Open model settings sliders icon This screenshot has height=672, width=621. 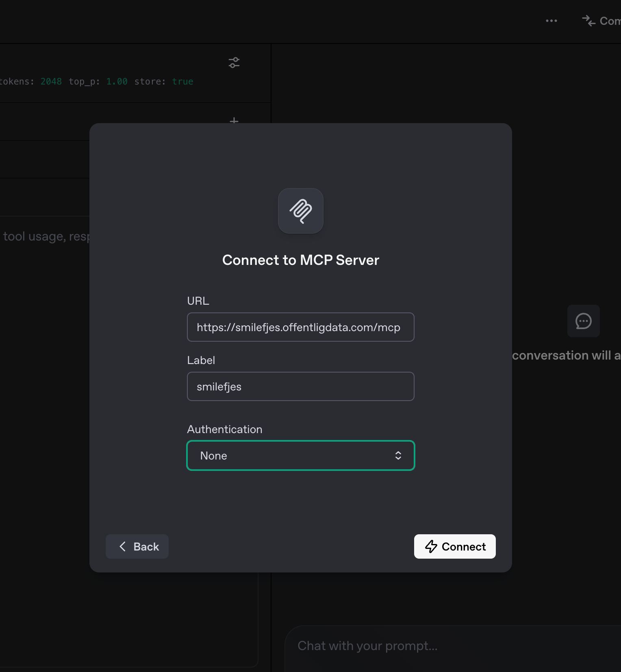point(234,63)
